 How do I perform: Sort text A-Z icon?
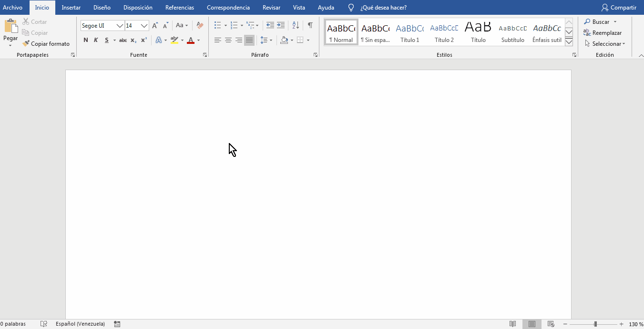pos(296,25)
